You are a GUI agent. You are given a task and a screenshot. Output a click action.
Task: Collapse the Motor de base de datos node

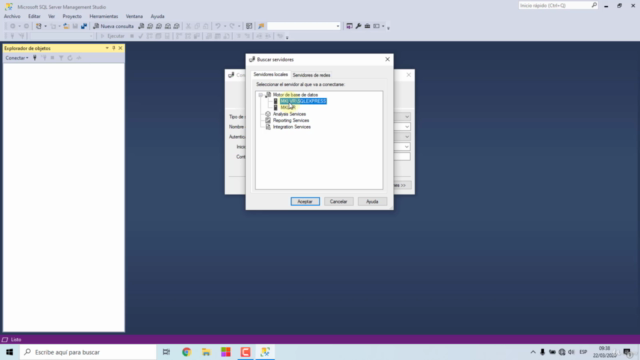260,95
